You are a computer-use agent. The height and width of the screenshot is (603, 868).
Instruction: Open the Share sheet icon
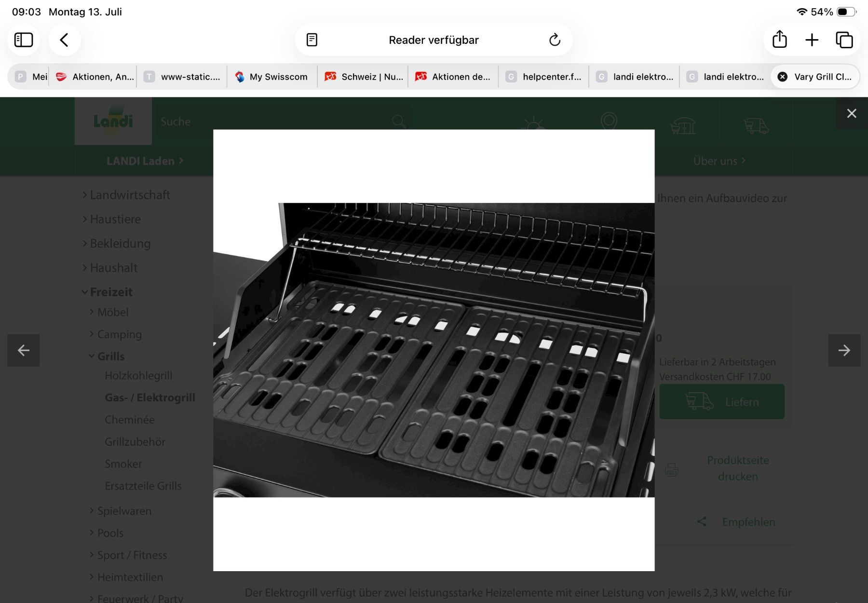779,40
